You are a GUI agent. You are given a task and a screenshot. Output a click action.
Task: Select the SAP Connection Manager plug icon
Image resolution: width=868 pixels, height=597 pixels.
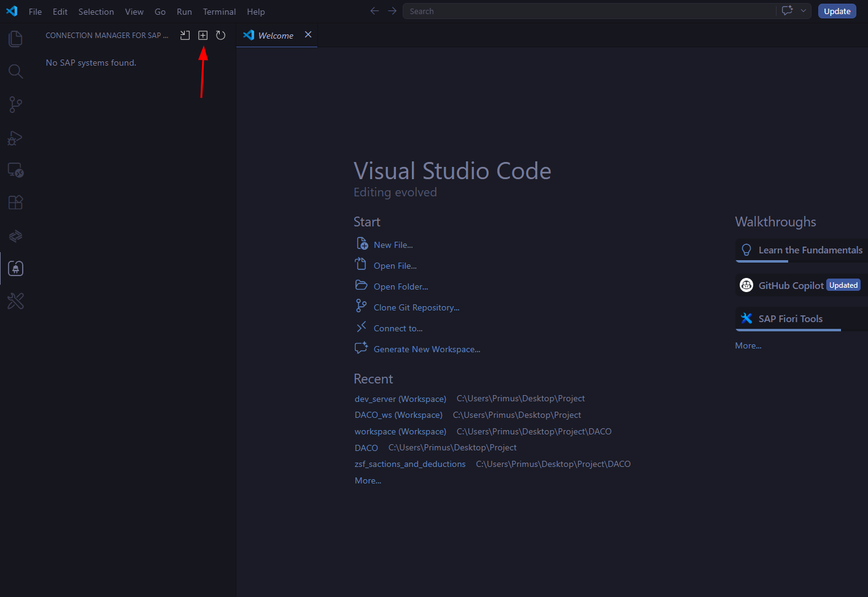[15, 268]
